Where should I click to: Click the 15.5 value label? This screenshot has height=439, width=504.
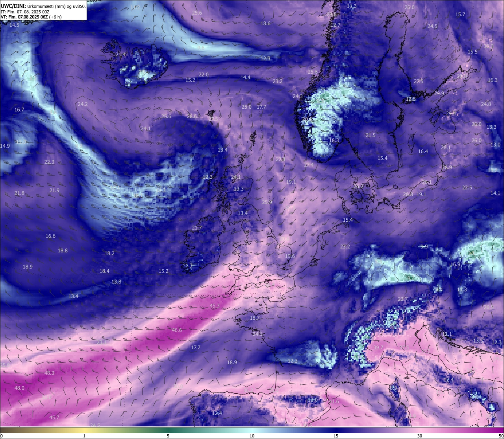point(472,52)
